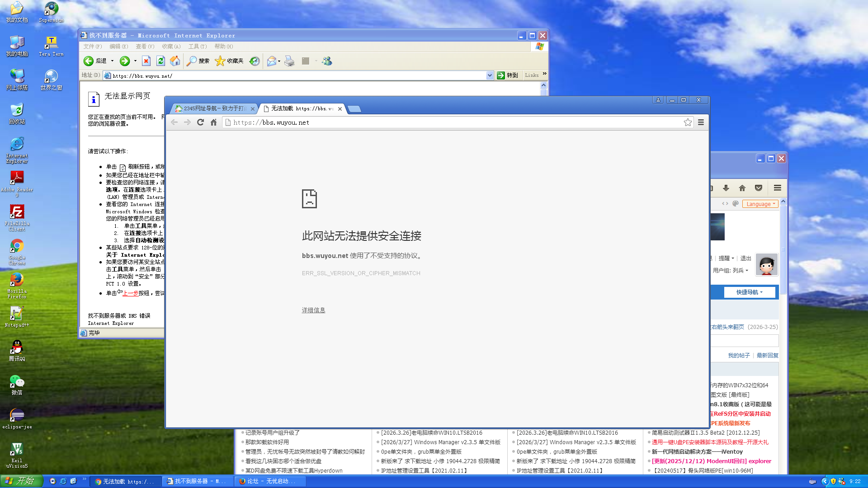
Task: Expand the 快捷导航 dropdown
Action: pos(749,292)
